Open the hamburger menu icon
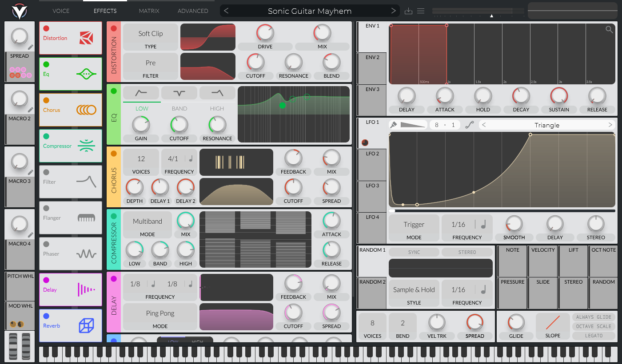Viewport: 622px width, 364px height. (421, 11)
